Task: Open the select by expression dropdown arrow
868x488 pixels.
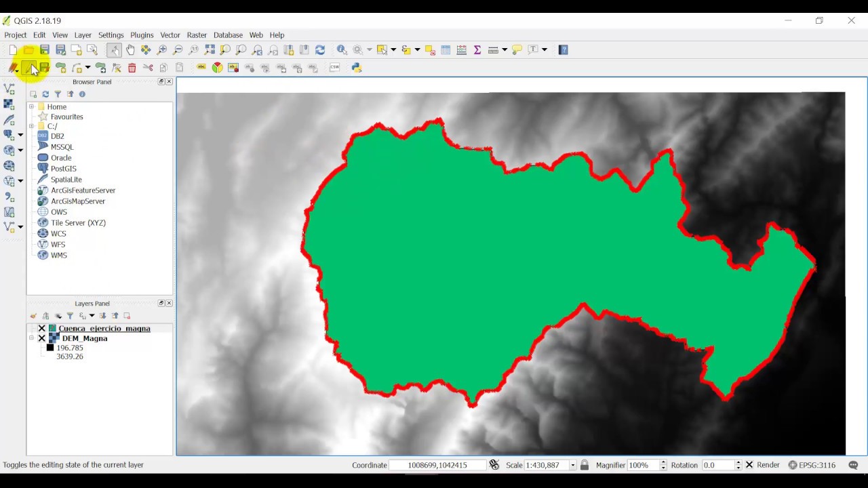Action: click(417, 50)
